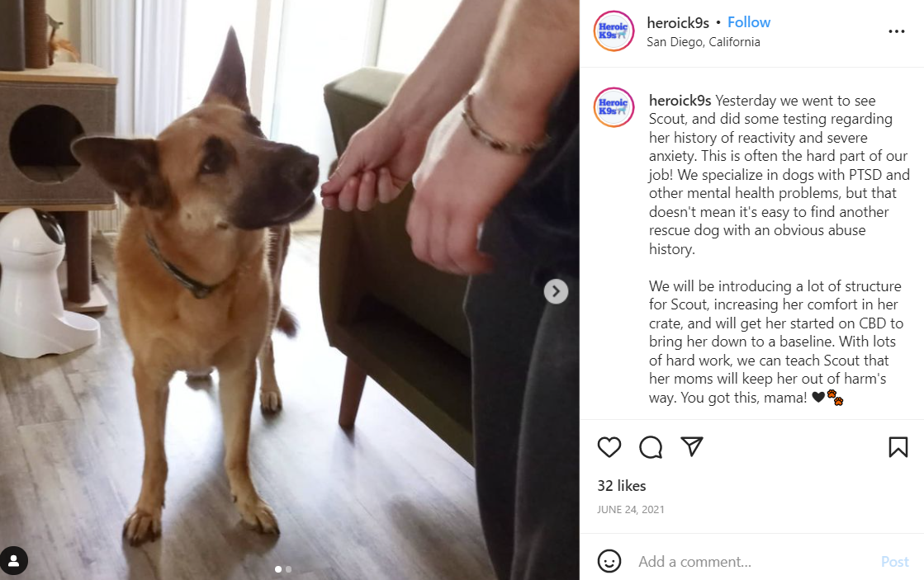Save post with bookmark icon

(x=898, y=447)
